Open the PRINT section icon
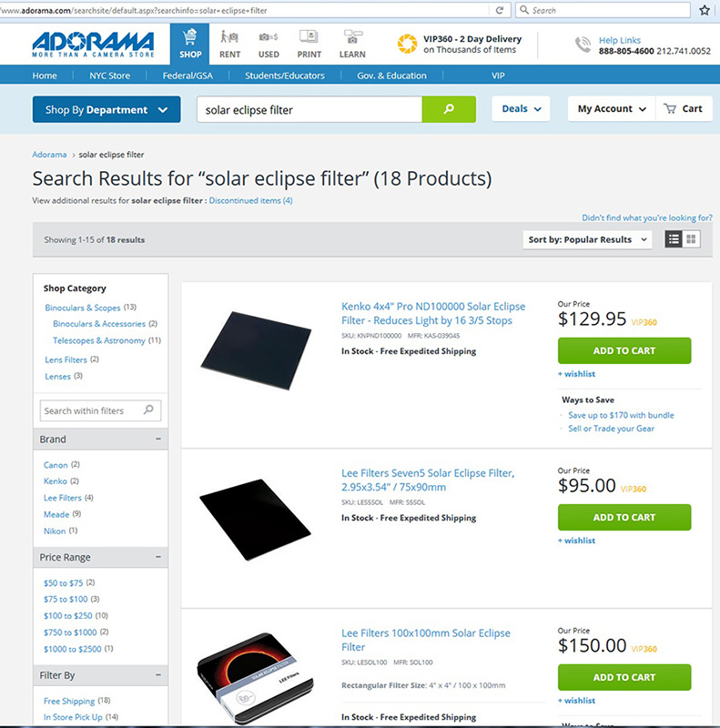The height and width of the screenshot is (728, 720). click(x=309, y=36)
